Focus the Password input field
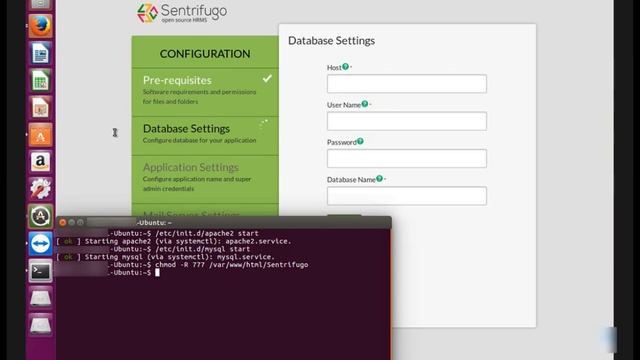This screenshot has width=640, height=360. (407, 158)
